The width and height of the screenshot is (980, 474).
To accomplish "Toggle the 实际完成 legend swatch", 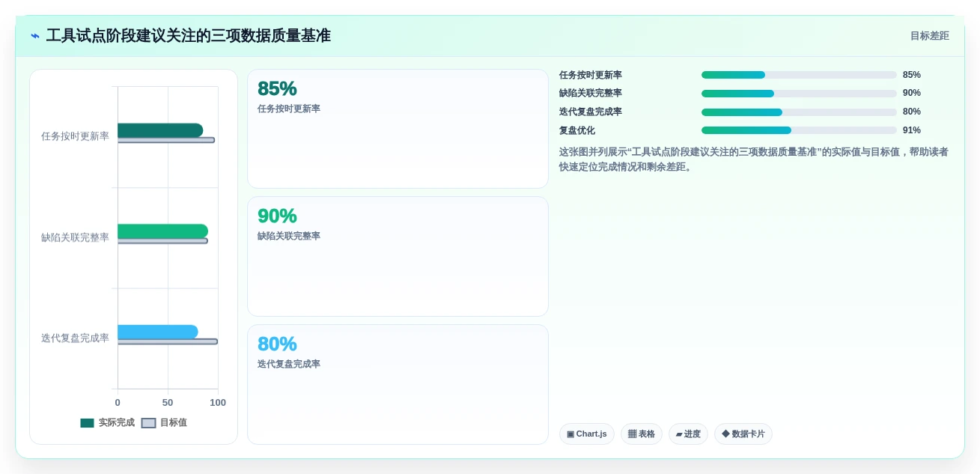I will (x=88, y=423).
